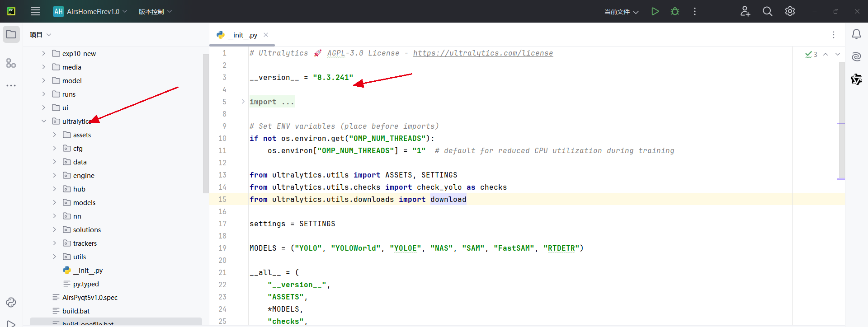
Task: Open IDE settings gear
Action: [790, 11]
